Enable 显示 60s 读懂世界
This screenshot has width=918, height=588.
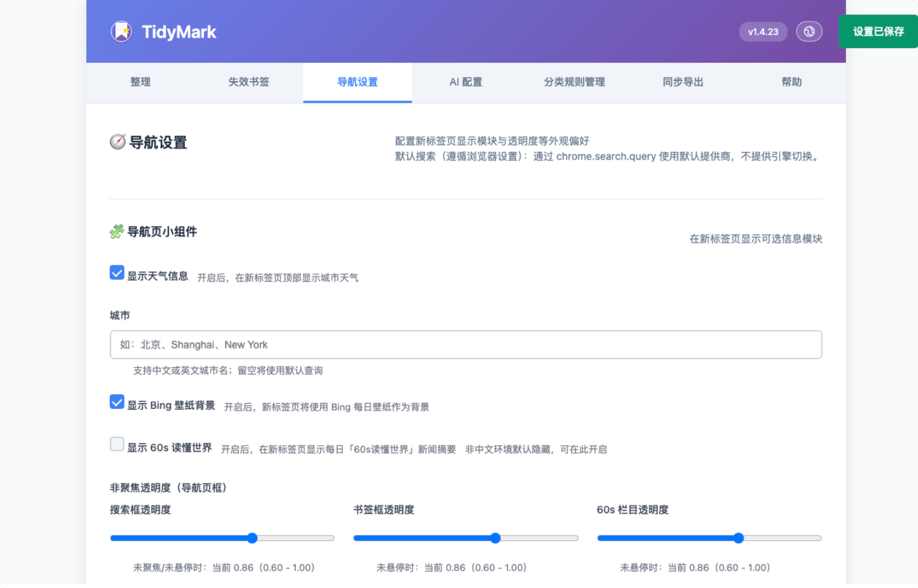117,444
